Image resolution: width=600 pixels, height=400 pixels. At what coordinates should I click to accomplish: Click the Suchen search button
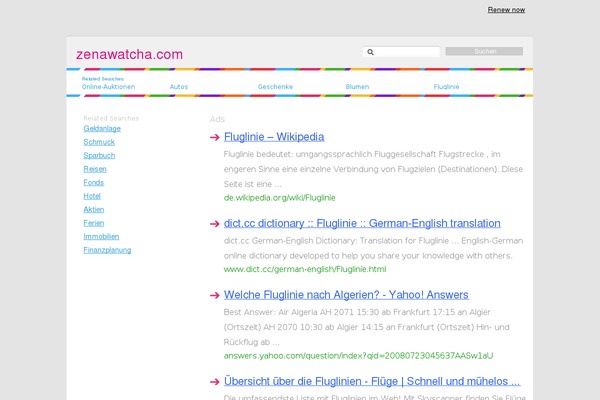(x=484, y=51)
